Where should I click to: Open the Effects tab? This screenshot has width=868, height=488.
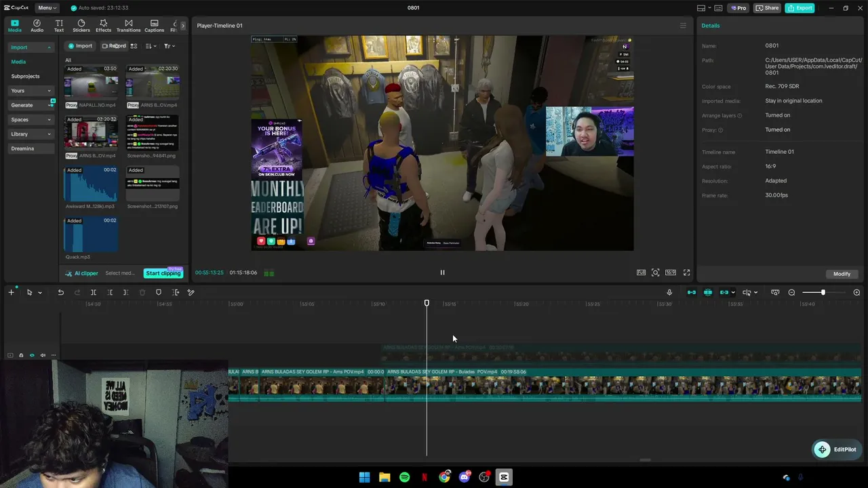[103, 26]
